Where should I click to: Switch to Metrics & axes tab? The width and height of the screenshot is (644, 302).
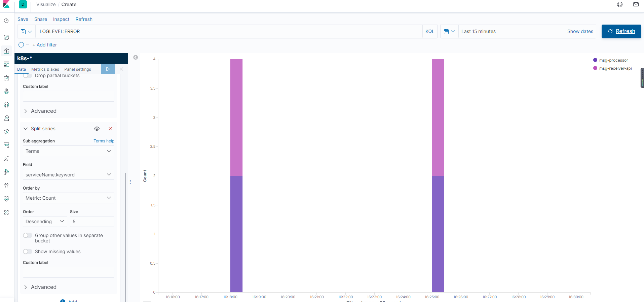coord(45,69)
